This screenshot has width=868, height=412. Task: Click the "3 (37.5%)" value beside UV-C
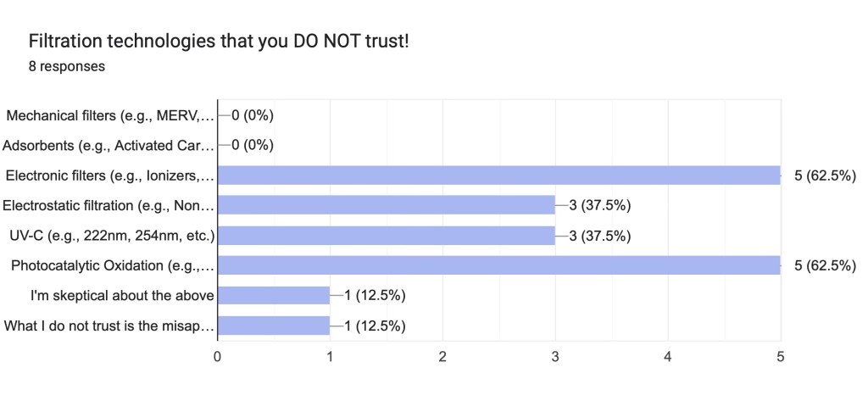coord(600,236)
